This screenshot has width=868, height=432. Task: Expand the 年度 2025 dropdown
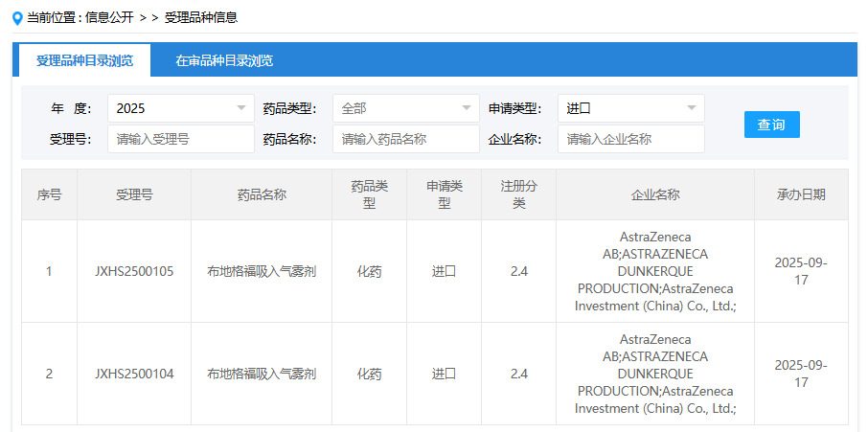[180, 108]
